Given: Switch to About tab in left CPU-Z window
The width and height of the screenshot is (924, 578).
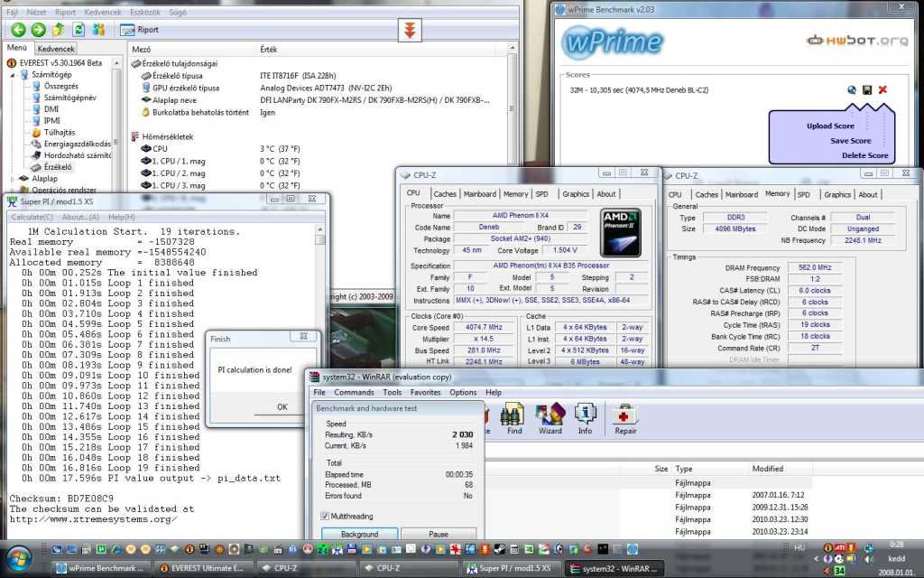Looking at the screenshot, I should (605, 194).
